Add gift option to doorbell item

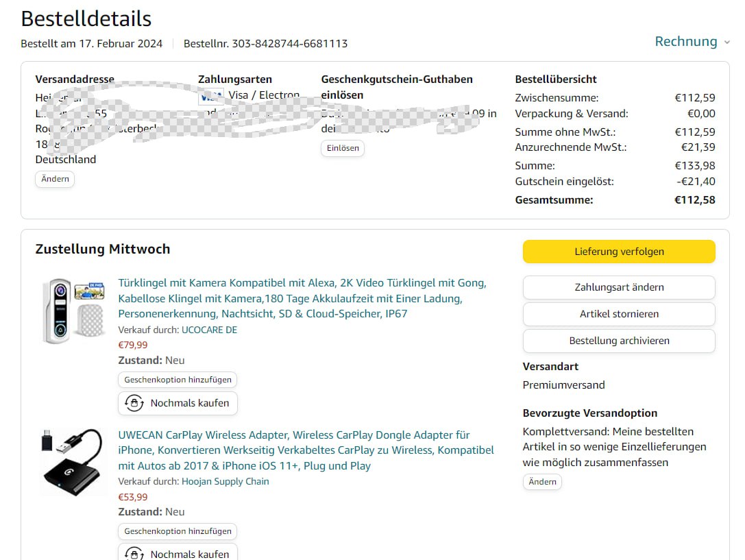(178, 380)
